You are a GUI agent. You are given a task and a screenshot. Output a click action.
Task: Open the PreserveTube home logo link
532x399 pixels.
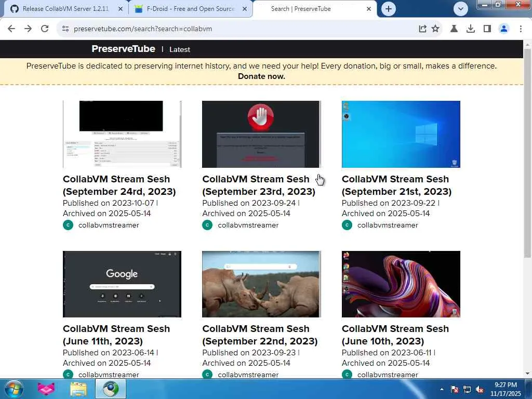click(123, 49)
